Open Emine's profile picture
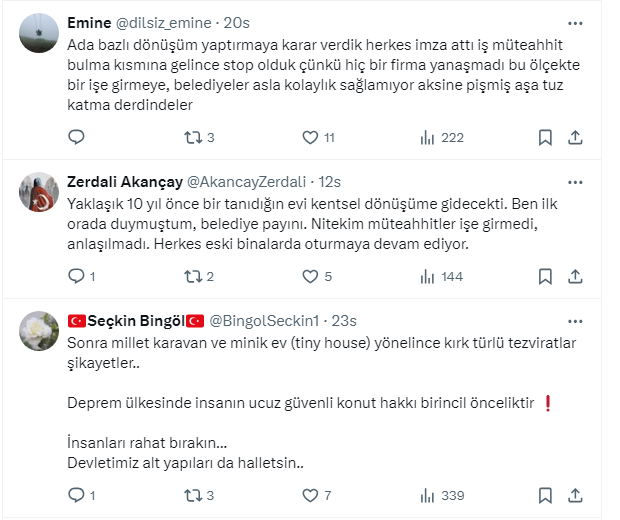This screenshot has height=520, width=620. [40, 36]
